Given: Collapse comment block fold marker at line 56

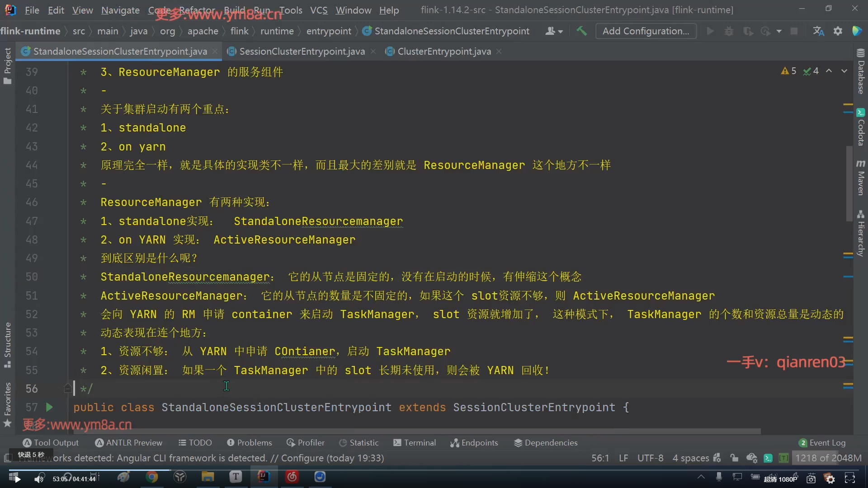Looking at the screenshot, I should point(68,388).
